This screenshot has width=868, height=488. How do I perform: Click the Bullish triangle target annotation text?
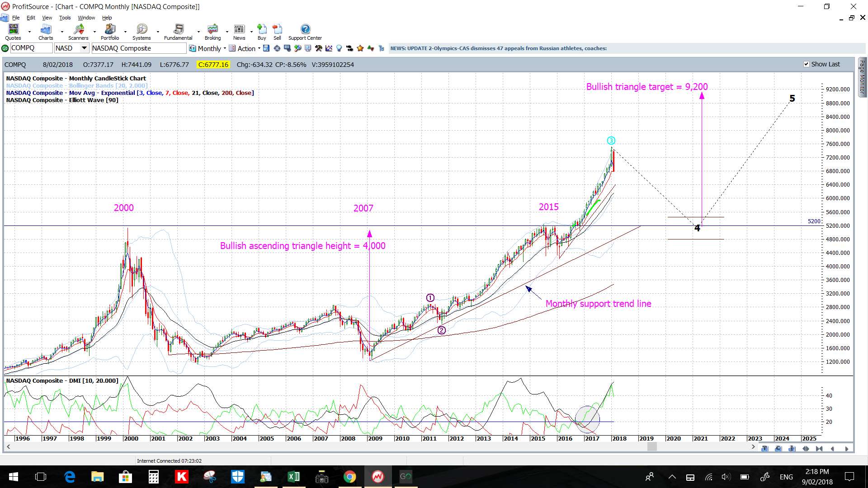coord(647,87)
